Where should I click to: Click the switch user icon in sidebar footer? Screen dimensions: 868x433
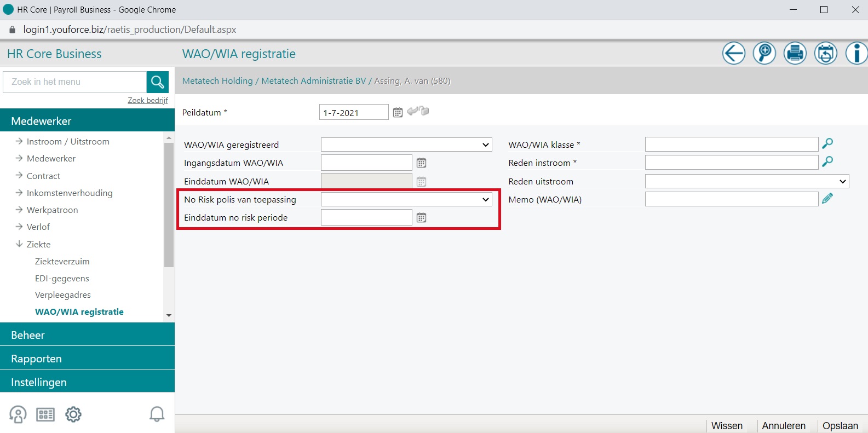coord(18,414)
